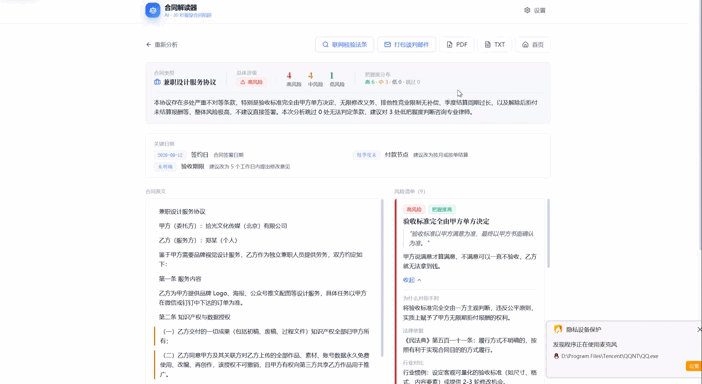Click the shield icon in 隐私设备保护 popup
This screenshot has width=702, height=384.
pyautogui.click(x=558, y=329)
